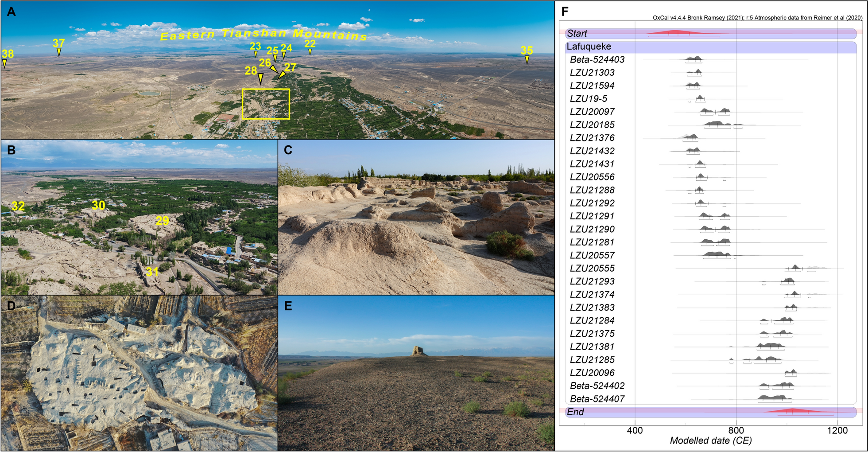Click the yellow arrow marker under number 35
The height and width of the screenshot is (452, 868).
[x=527, y=60]
